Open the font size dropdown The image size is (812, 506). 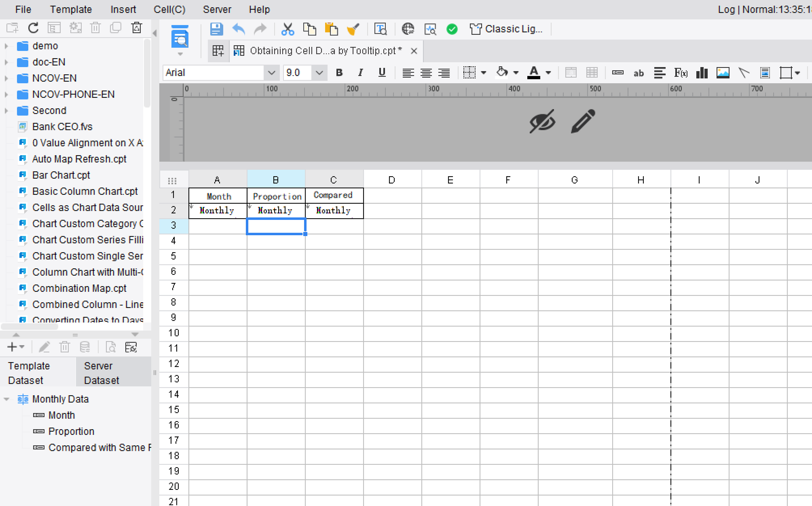point(319,73)
